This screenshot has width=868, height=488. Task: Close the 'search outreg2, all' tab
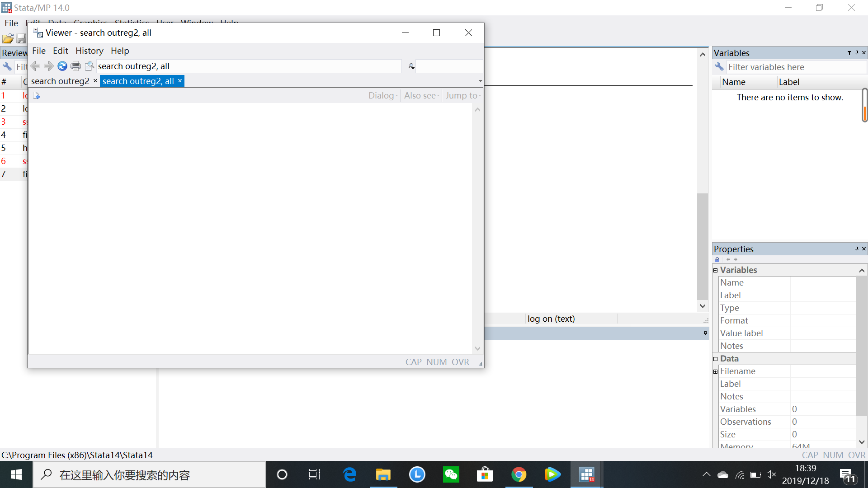180,81
